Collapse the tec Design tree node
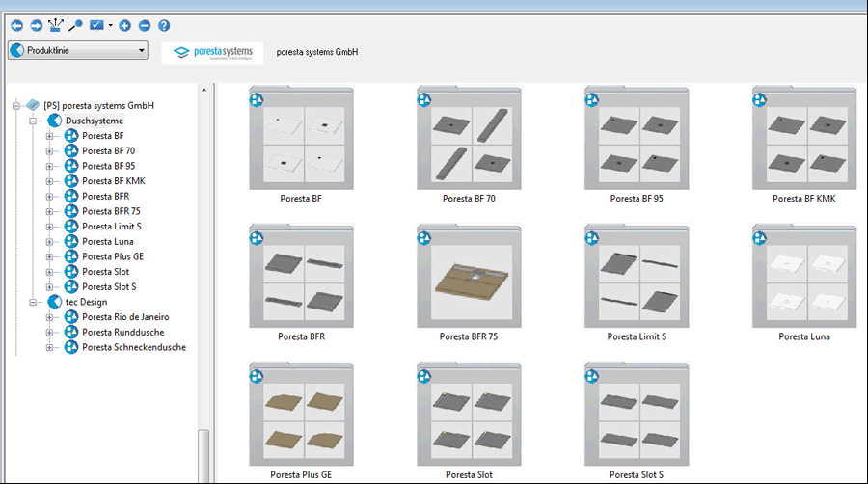 click(x=33, y=302)
